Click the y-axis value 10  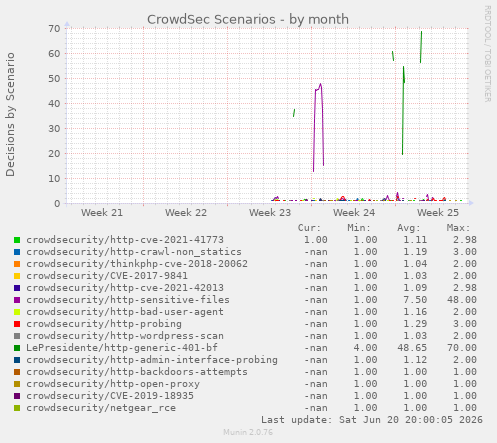[x=54, y=179]
